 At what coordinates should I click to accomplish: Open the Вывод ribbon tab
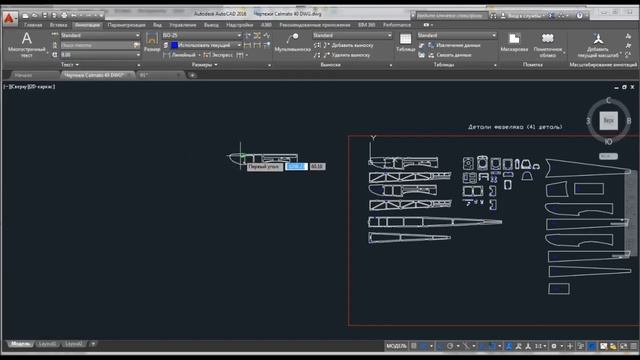(x=211, y=25)
